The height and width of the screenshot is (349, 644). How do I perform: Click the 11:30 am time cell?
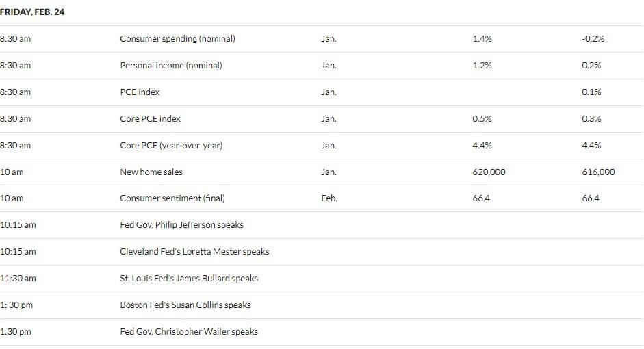(x=18, y=278)
